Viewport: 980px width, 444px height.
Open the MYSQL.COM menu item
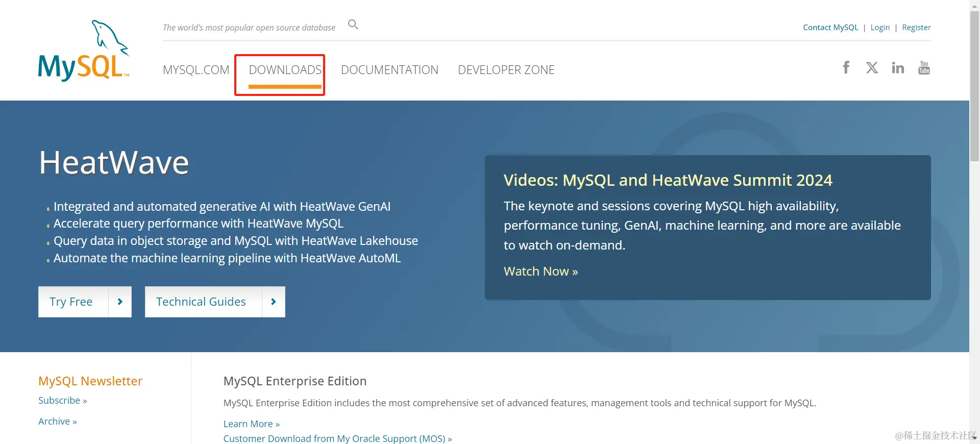click(196, 70)
